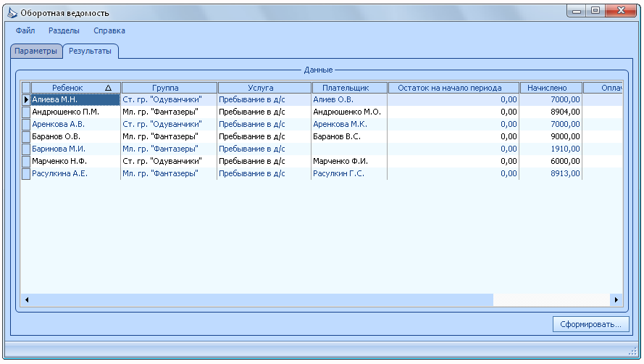Click the 6000,00 accrued amount
644x364 pixels.
click(551, 161)
